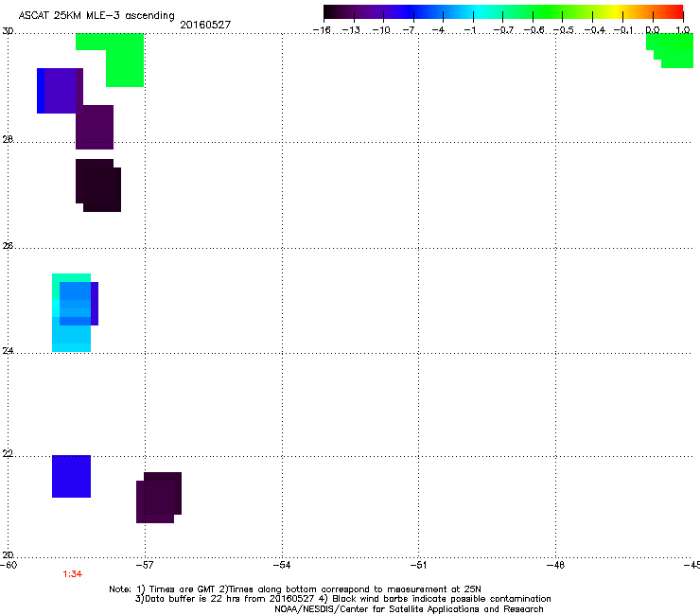This screenshot has height=615, width=700.
Task: Click the colorbar label '1.0'
Action: [x=683, y=30]
